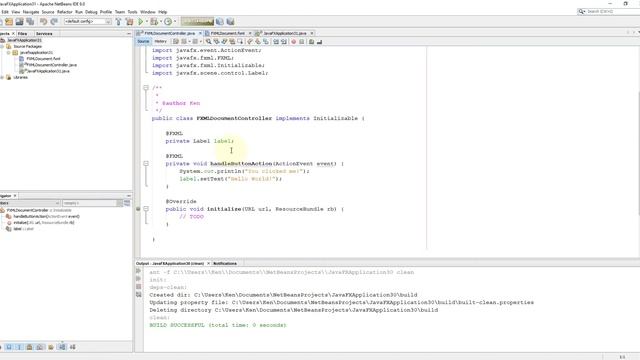Click the Re-run green arrow in Output

tap(139, 271)
